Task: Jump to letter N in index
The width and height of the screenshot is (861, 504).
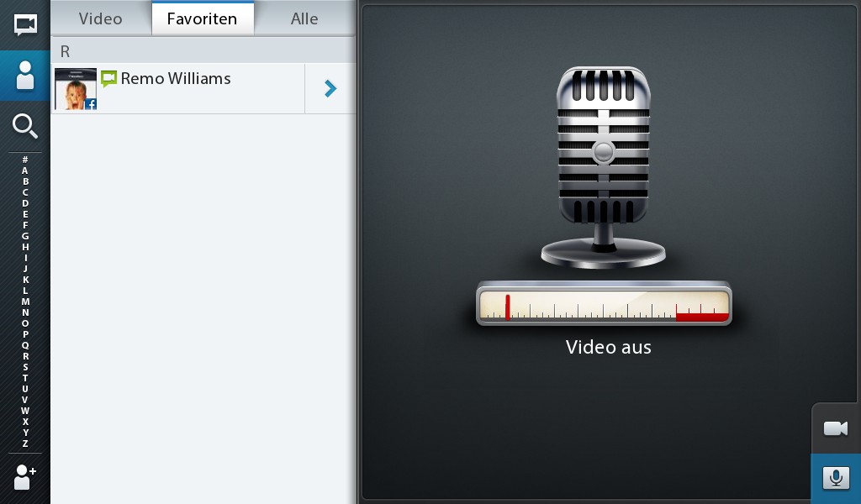Action: (25, 312)
